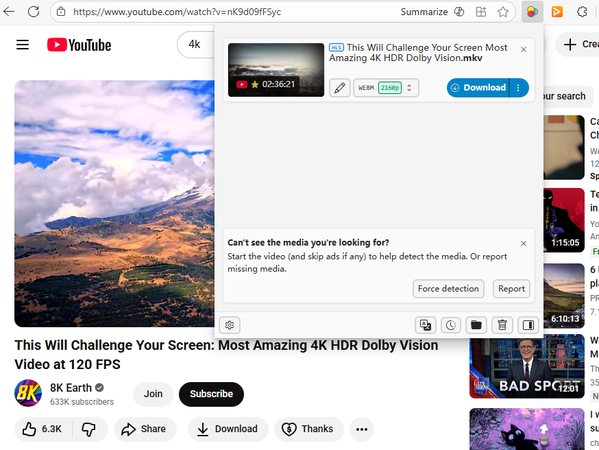Screen dimensions: 599x450
Task: Open the orange play extension icon
Action: pyautogui.click(x=557, y=12)
